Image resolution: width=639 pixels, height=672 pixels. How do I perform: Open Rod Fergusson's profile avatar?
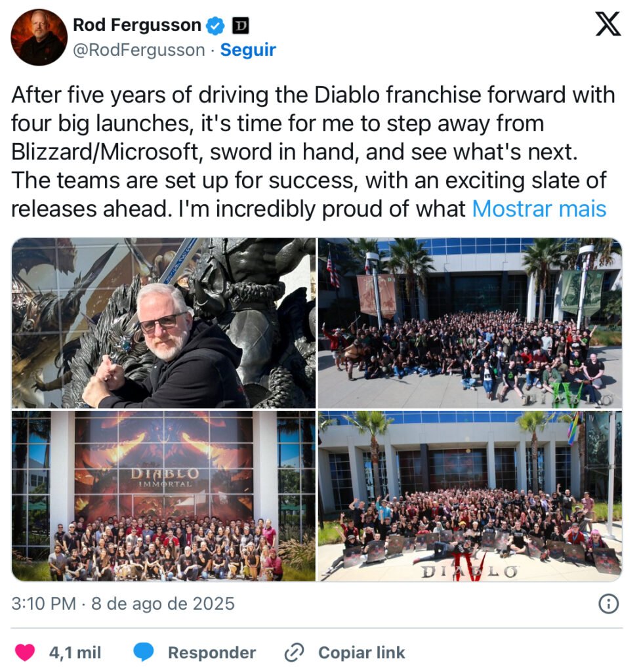click(x=39, y=37)
